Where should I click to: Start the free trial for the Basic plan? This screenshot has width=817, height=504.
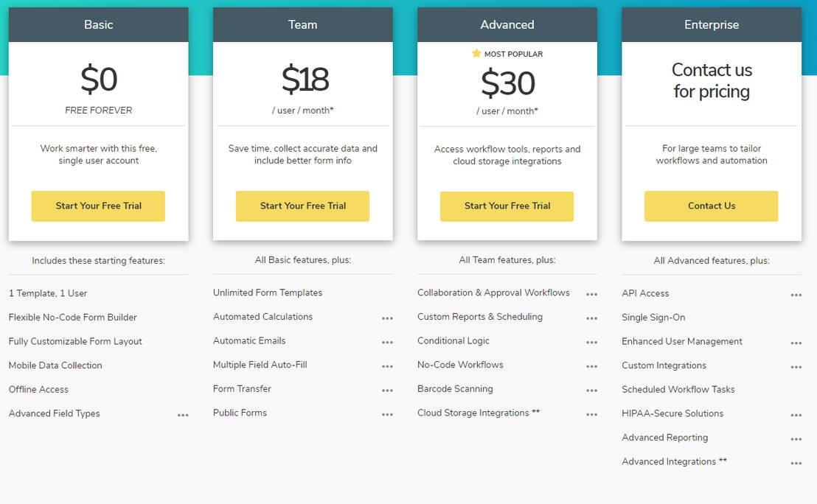tap(98, 206)
